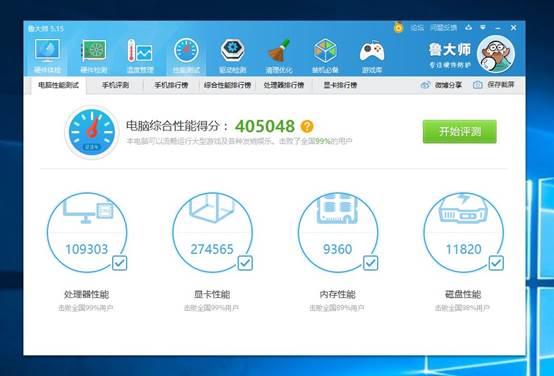Click the memory chip icon in third circle
The width and height of the screenshot is (554, 376).
click(x=337, y=208)
